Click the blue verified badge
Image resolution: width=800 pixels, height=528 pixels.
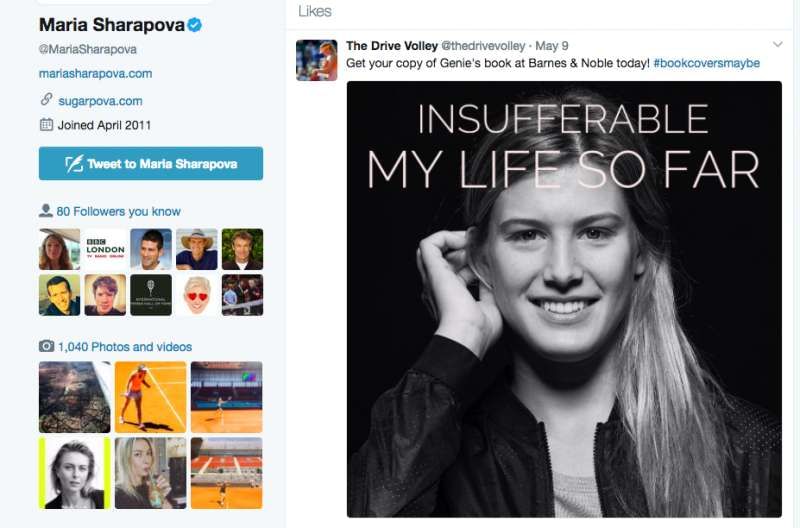tap(195, 25)
